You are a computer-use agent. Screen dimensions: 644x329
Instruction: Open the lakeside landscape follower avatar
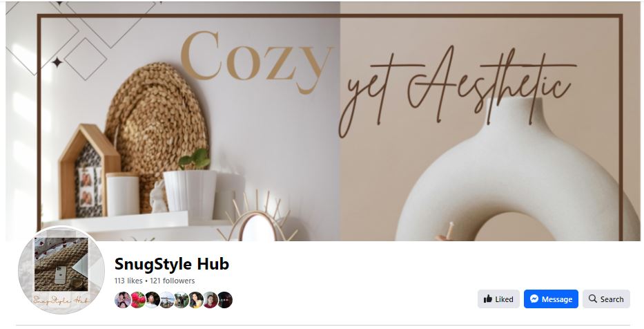click(x=167, y=300)
